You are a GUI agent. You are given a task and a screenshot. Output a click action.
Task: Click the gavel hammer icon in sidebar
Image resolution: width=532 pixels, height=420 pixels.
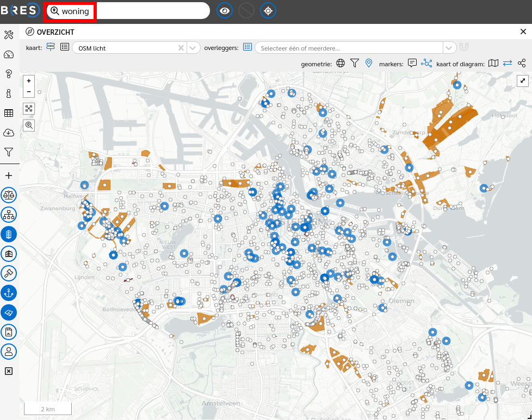(9, 273)
